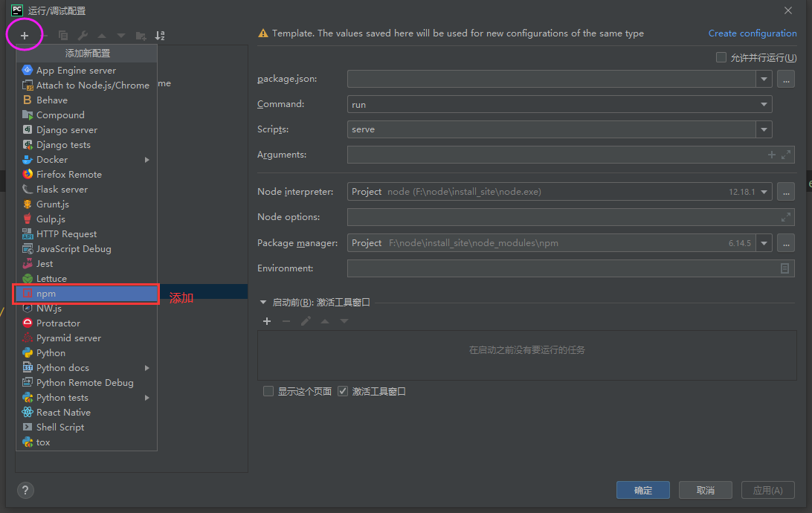812x513 pixels.
Task: Choose Flask server configuration type
Action: [86, 190]
